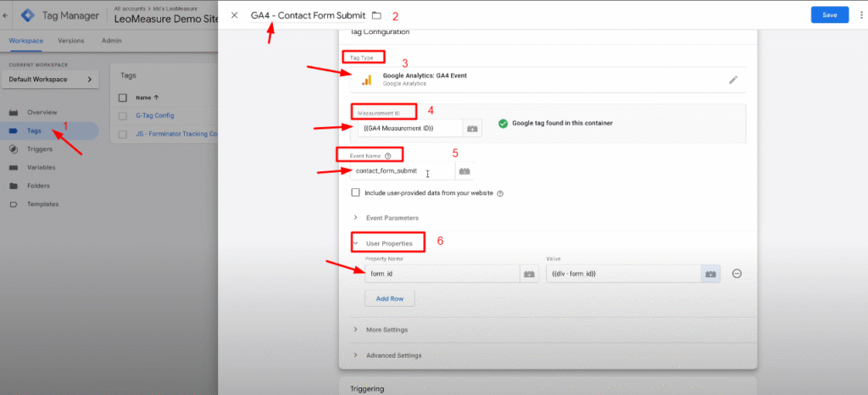Click the green check Google tag found icon
Screen dimensions: 868x395
[503, 124]
